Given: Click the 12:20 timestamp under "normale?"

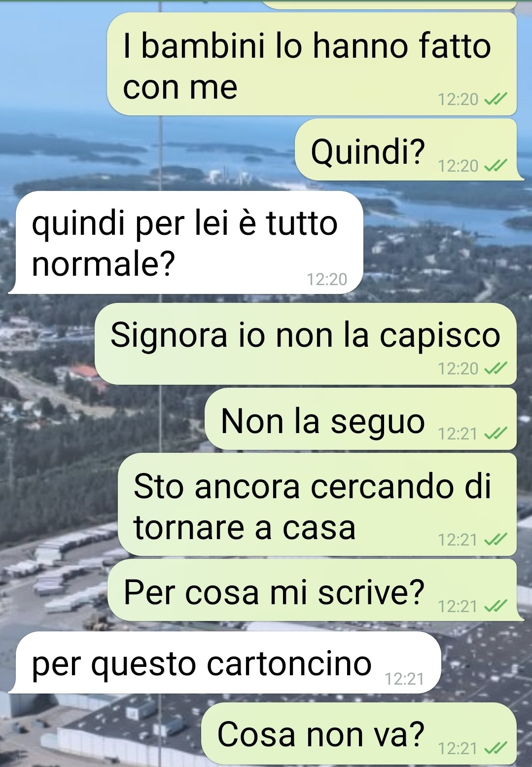Looking at the screenshot, I should (327, 280).
